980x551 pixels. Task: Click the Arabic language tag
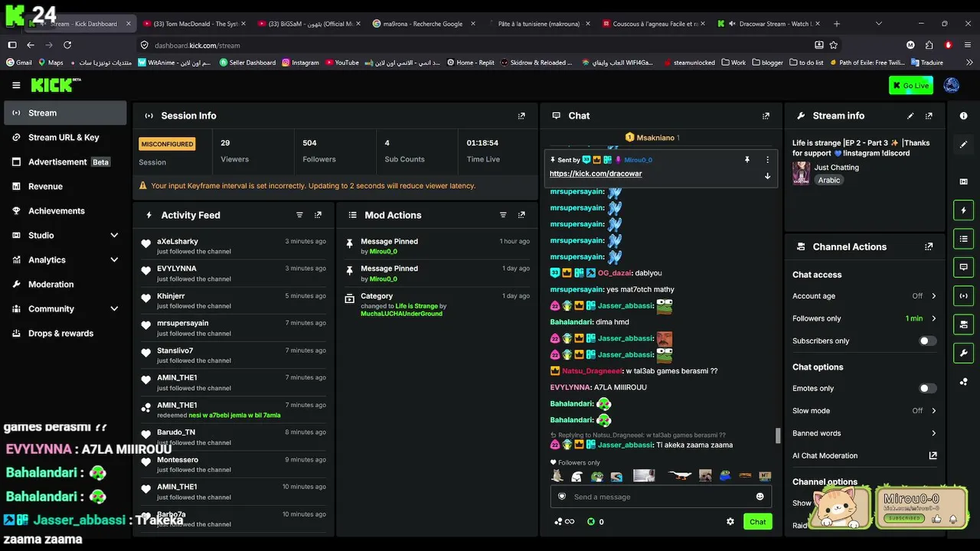(x=829, y=181)
